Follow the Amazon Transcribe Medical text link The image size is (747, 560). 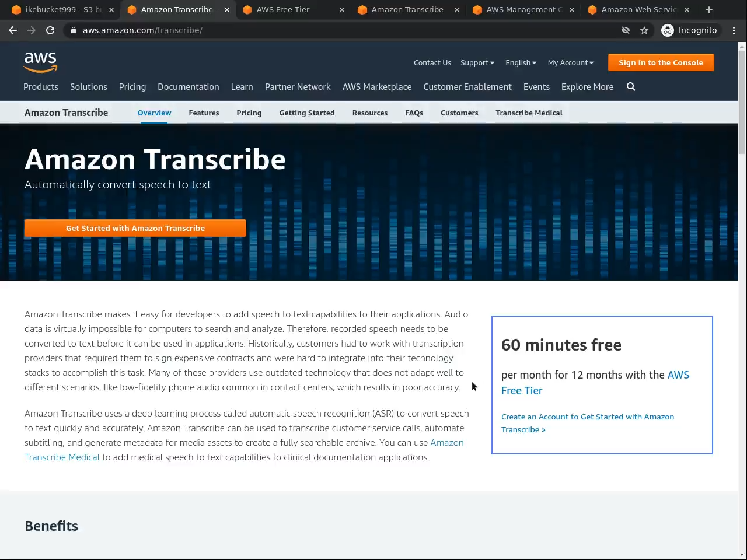(244, 450)
